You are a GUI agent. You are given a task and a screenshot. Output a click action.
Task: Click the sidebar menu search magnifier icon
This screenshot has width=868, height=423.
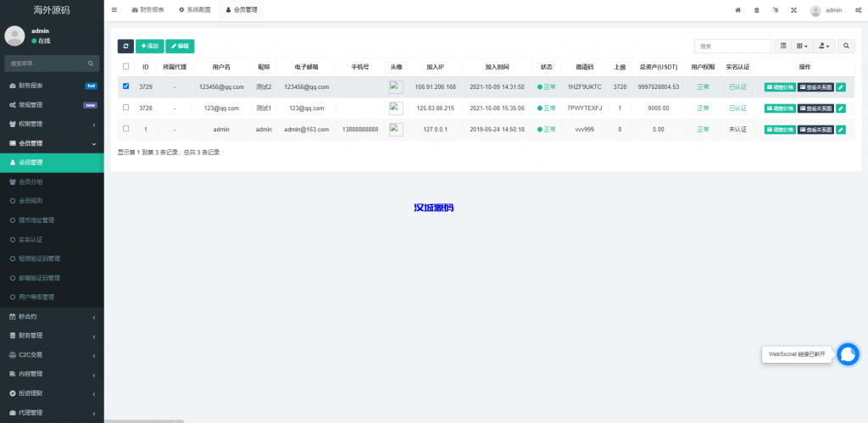pyautogui.click(x=90, y=64)
